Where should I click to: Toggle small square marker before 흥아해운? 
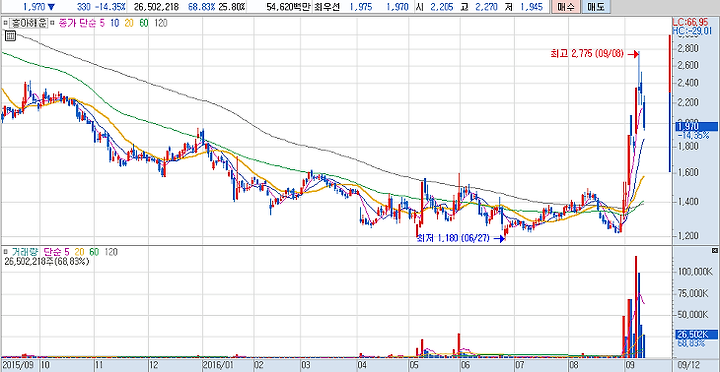6,23
